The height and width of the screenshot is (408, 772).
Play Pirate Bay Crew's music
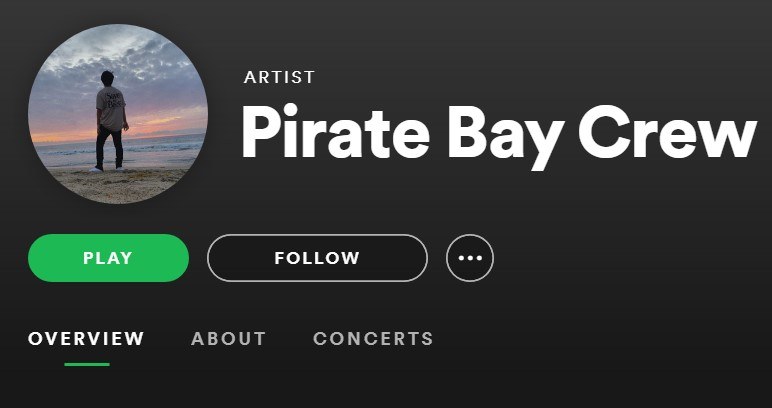(x=108, y=258)
